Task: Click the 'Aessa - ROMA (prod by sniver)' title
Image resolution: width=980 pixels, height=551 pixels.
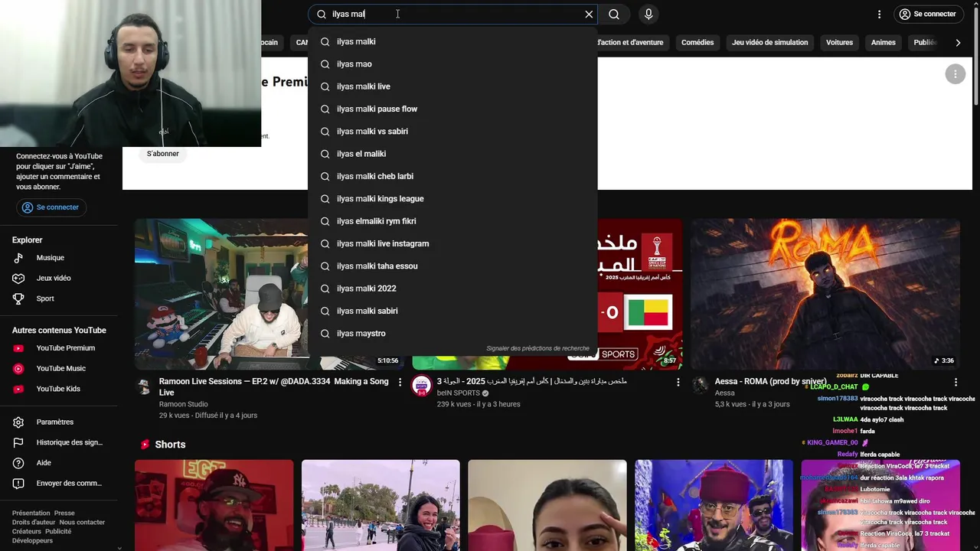Action: (x=771, y=381)
